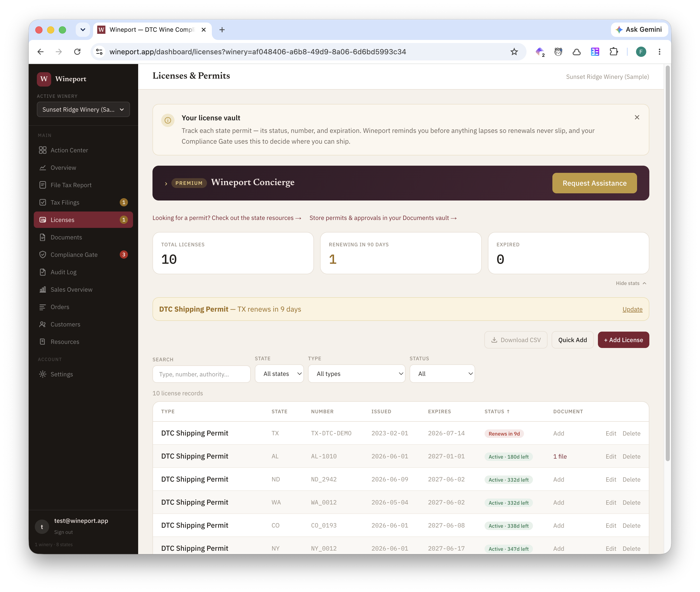Open Action Center in the sidebar

tap(83, 150)
